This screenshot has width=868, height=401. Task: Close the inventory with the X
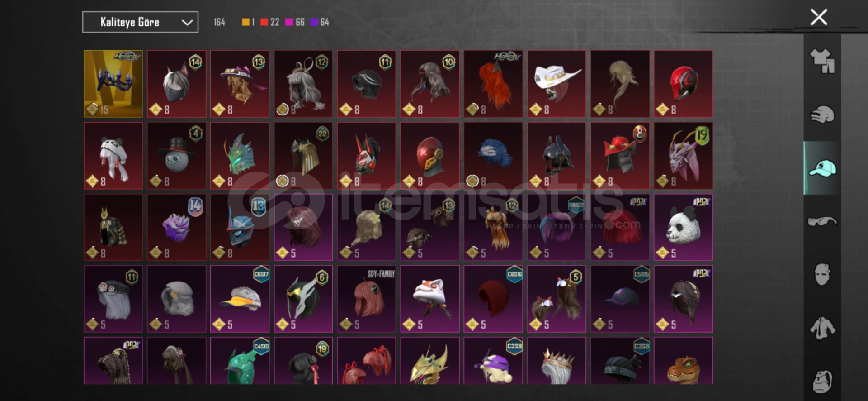[819, 17]
